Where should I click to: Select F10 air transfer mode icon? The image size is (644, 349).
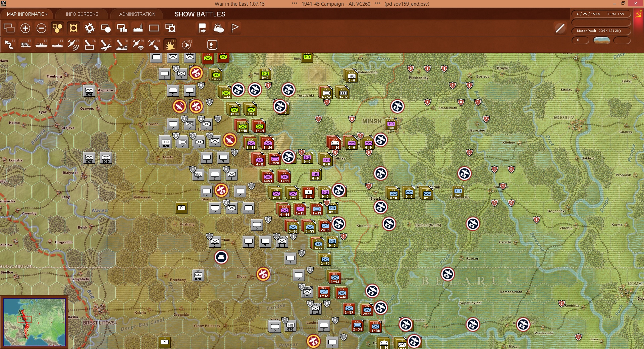154,45
